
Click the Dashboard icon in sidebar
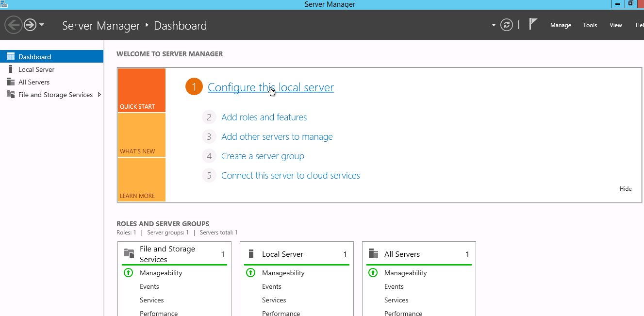coord(11,57)
